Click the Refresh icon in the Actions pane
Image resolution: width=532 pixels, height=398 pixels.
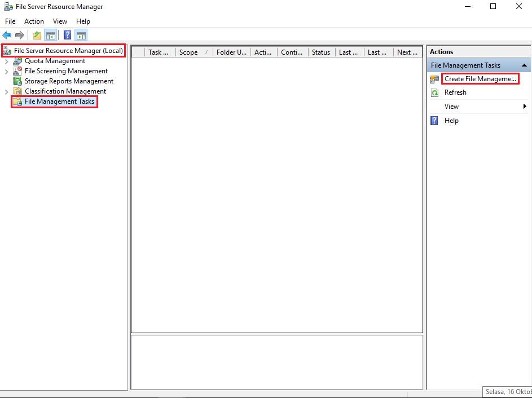[x=434, y=92]
